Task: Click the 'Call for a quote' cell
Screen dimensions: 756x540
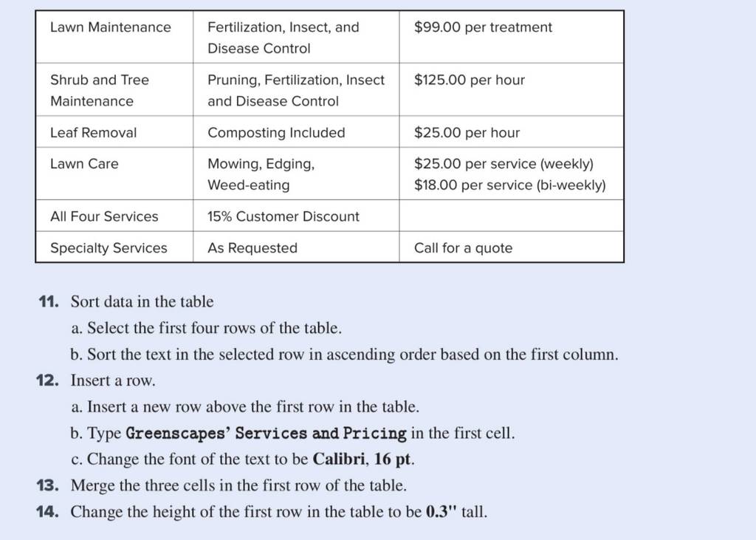Action: point(512,247)
